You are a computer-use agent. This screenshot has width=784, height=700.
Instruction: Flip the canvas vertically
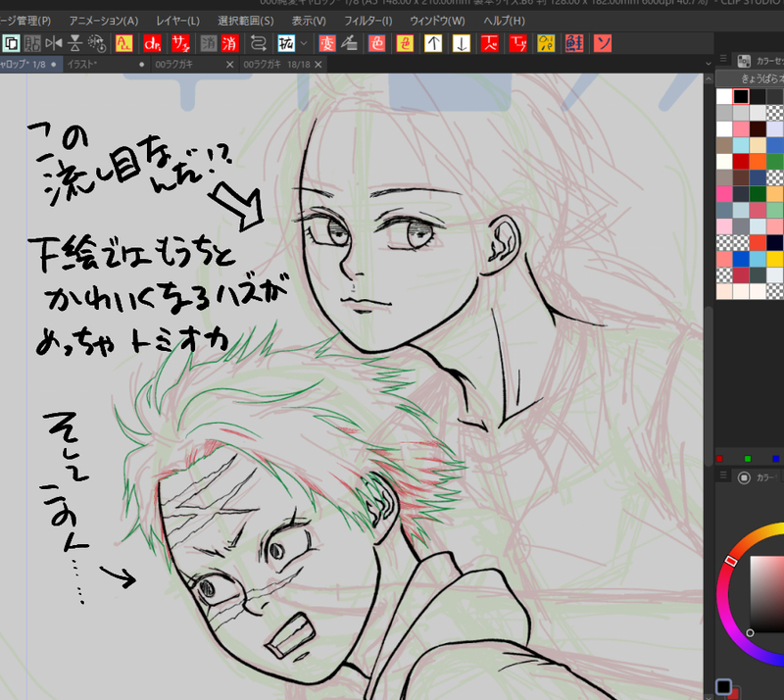[x=75, y=43]
